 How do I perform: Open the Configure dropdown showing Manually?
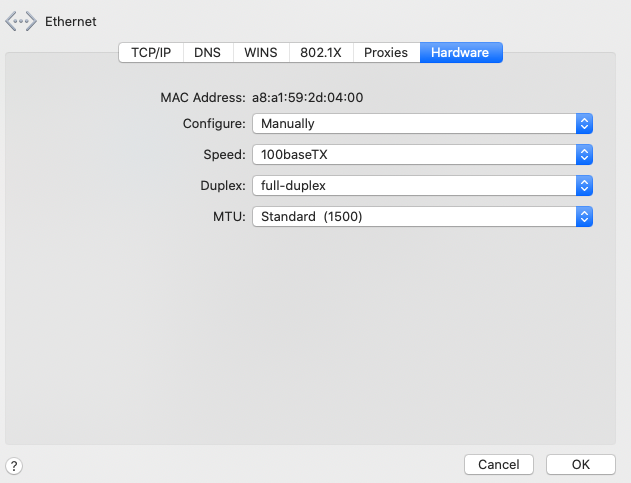[423, 124]
